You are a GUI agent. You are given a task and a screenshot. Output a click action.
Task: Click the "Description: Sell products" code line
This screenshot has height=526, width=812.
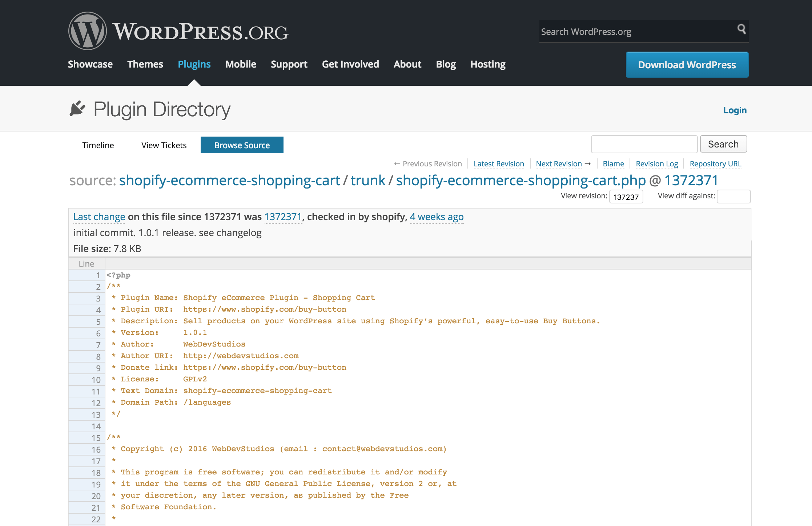(x=356, y=321)
